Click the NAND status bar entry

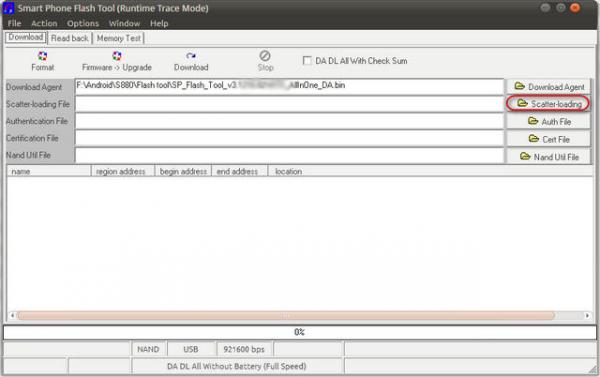click(148, 349)
